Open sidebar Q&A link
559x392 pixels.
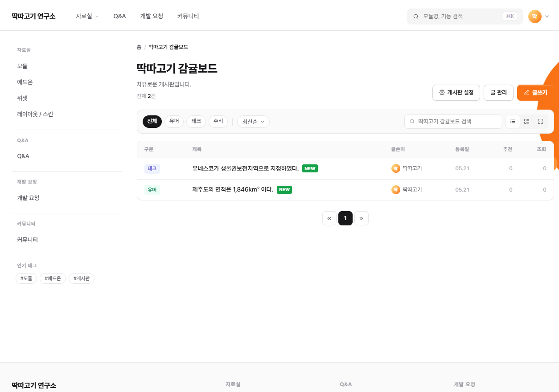tap(23, 156)
